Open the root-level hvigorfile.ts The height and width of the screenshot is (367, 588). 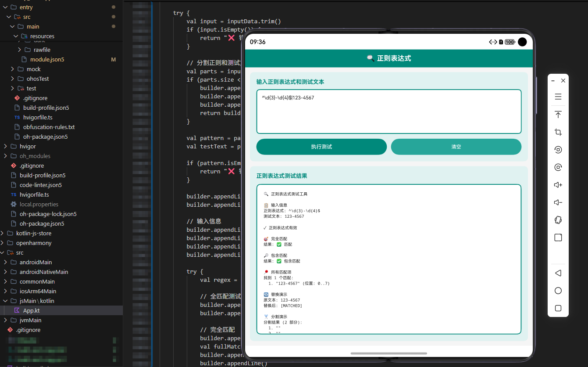[34, 194]
